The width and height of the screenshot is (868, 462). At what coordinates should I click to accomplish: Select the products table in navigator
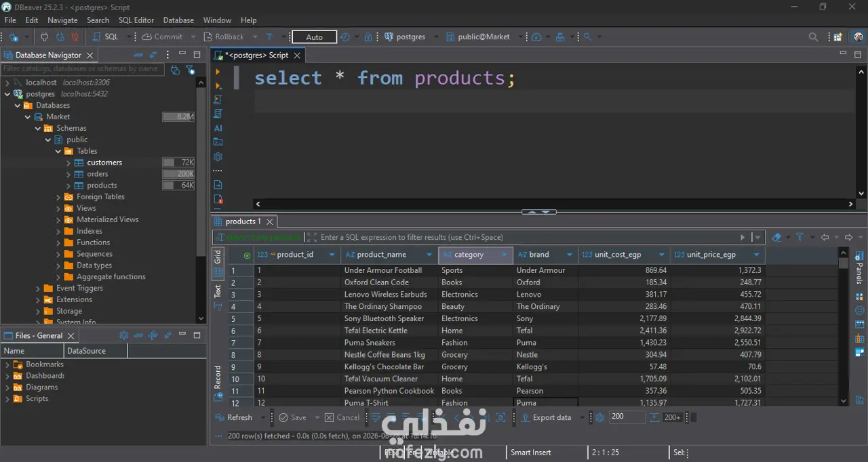(102, 185)
